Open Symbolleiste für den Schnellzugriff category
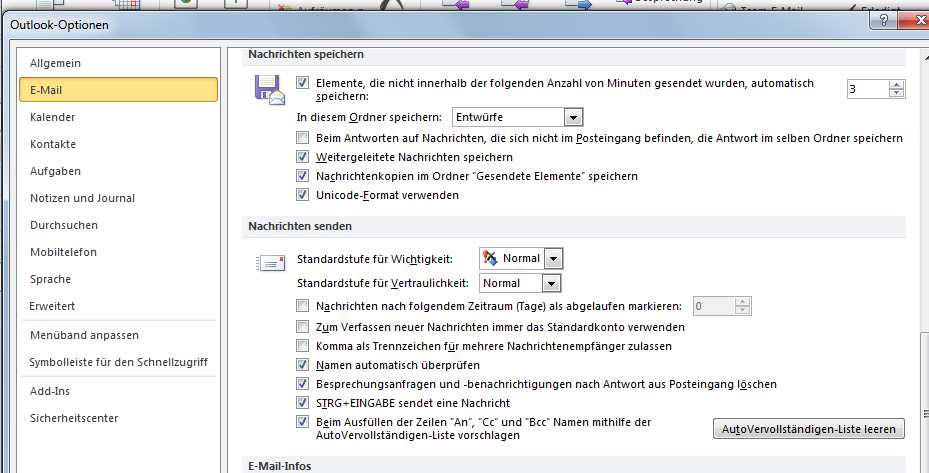The width and height of the screenshot is (929, 473). coord(118,362)
